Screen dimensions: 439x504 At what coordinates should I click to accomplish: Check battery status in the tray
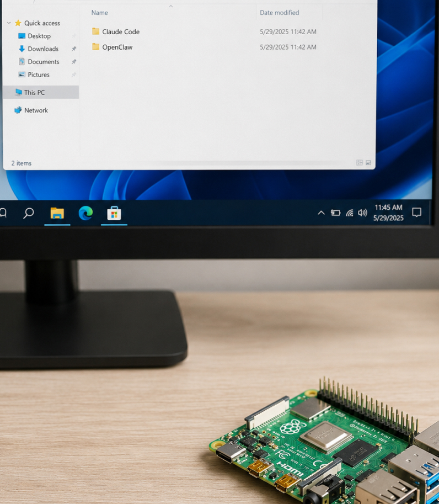pos(335,213)
